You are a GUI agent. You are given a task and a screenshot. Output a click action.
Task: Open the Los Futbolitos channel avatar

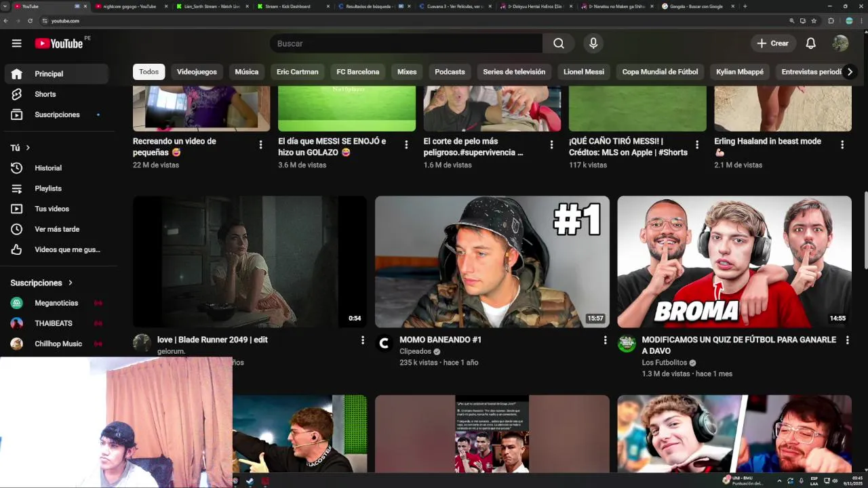(x=627, y=343)
